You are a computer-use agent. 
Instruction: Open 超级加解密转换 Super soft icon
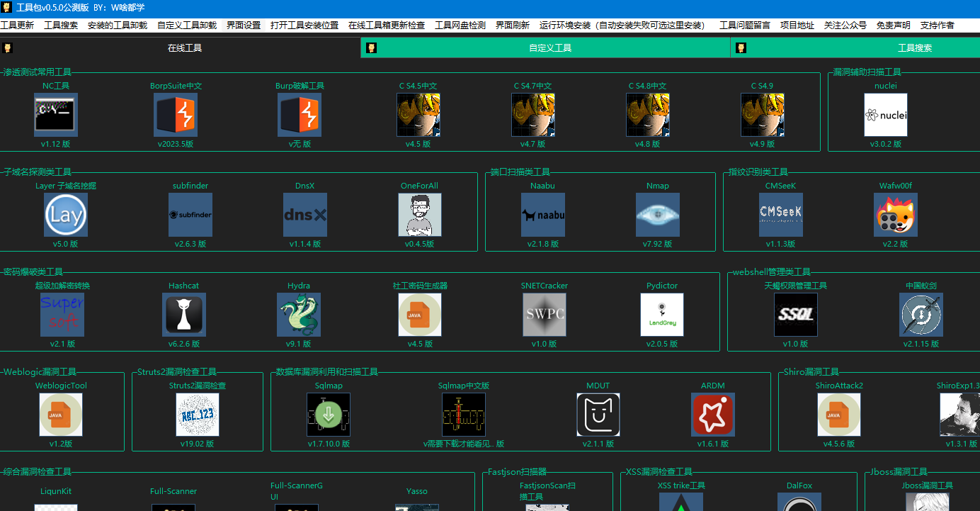(x=62, y=315)
